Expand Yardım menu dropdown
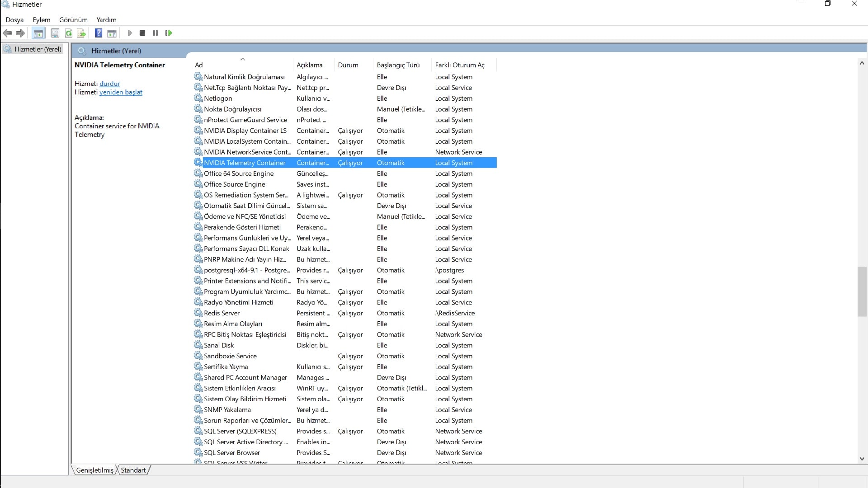The height and width of the screenshot is (488, 868). click(106, 20)
